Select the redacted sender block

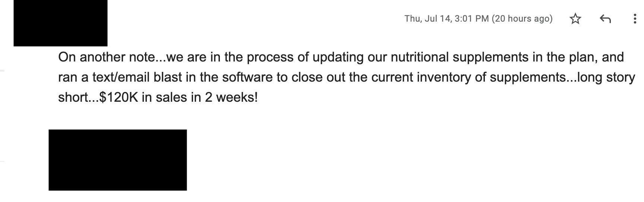[60, 23]
